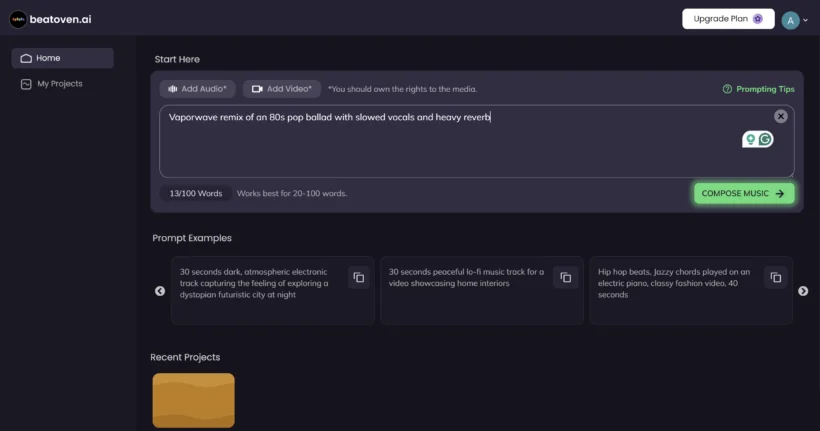Screen dimensions: 820x431
Task: Click the Add Video button
Action: coord(282,89)
